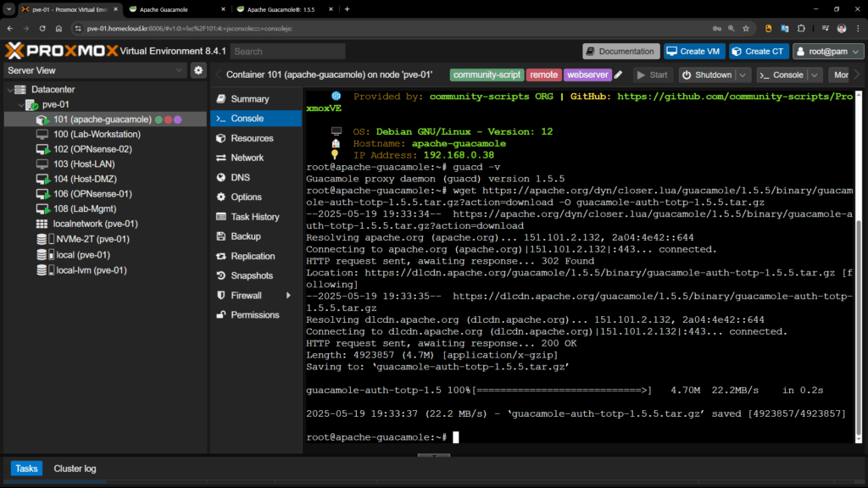Collapse the Datacenter tree node
This screenshot has width=868, height=488.
pos(8,90)
